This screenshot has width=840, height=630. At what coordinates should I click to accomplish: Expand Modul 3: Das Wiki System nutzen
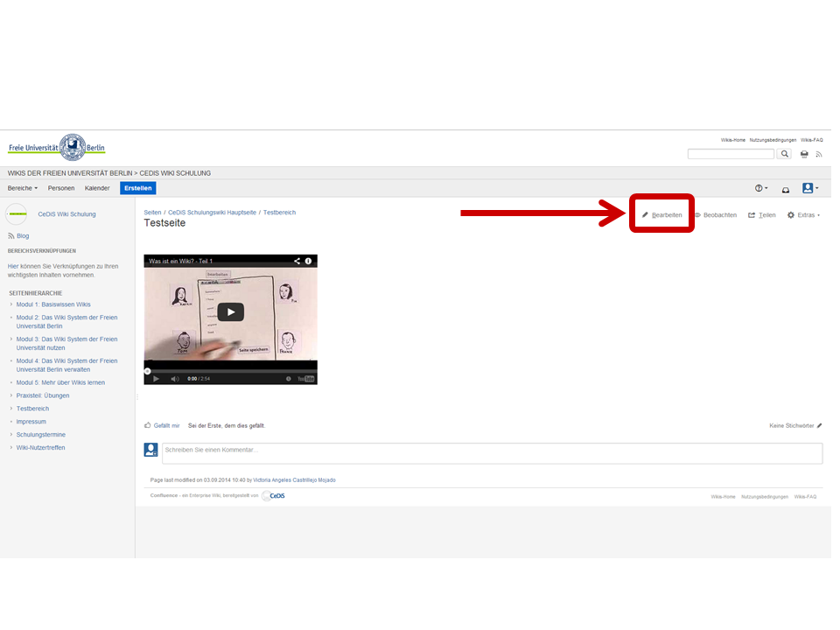(x=10, y=339)
